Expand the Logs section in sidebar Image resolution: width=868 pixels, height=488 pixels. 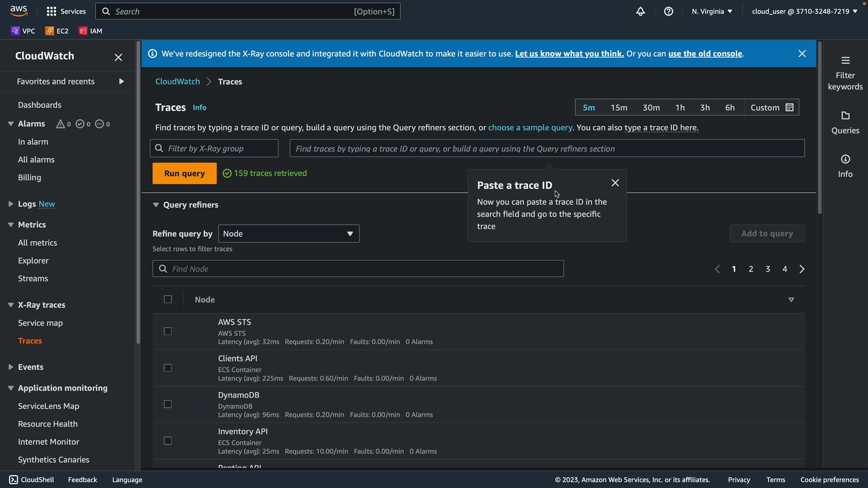click(11, 204)
